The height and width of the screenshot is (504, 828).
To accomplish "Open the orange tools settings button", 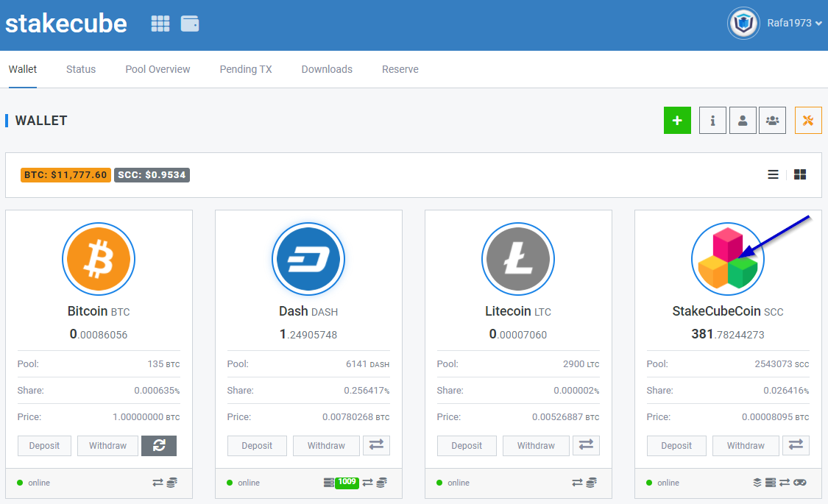I will (x=808, y=121).
